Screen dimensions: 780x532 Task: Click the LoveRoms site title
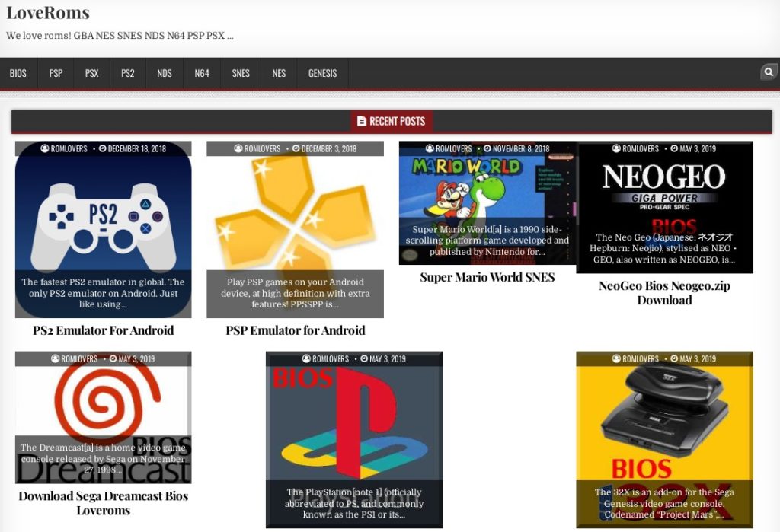[x=47, y=12]
